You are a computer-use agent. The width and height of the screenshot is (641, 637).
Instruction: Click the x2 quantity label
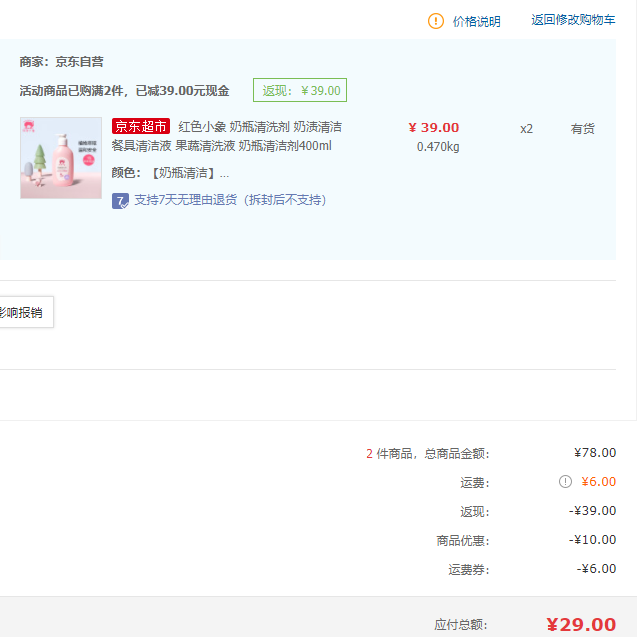coord(526,129)
